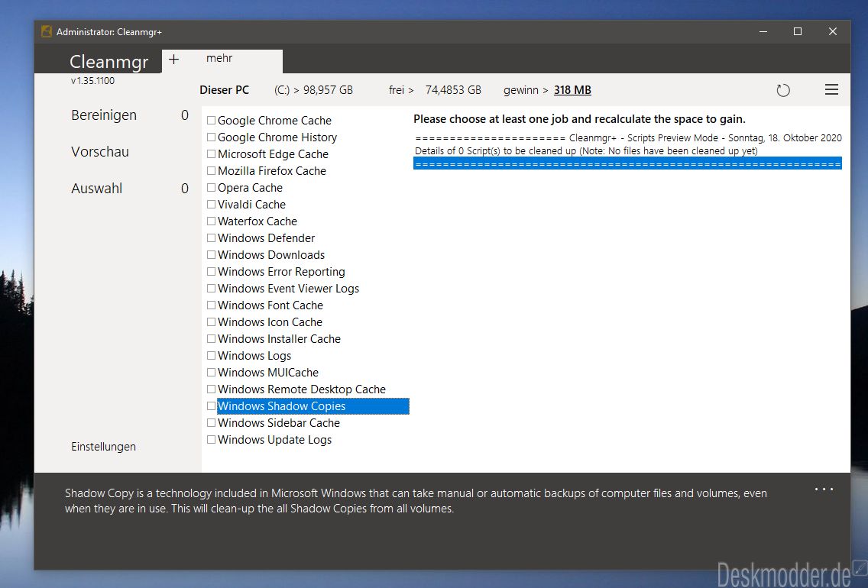Click the Shadow Copy description text

[x=416, y=501]
